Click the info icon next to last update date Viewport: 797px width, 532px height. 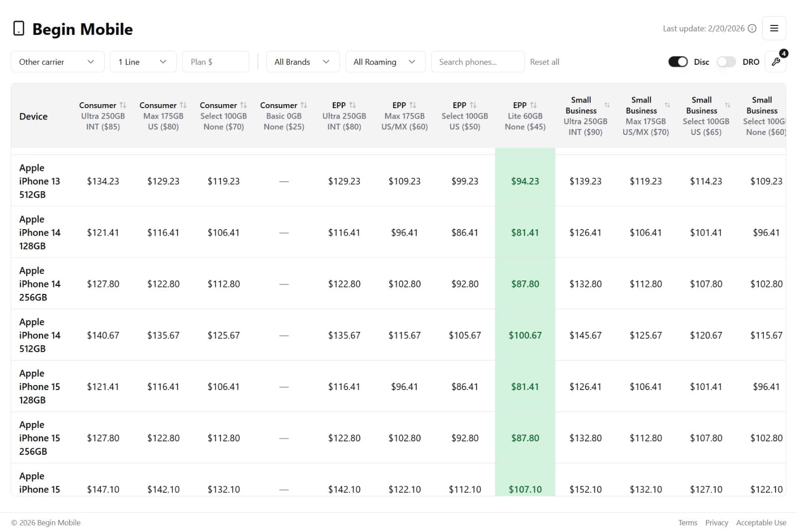tap(752, 28)
